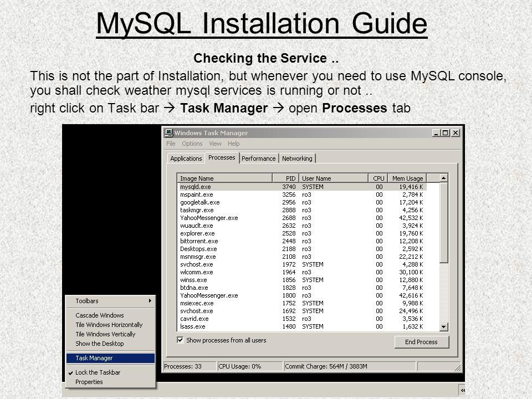Select the wuauclt.exe process row

click(302, 226)
